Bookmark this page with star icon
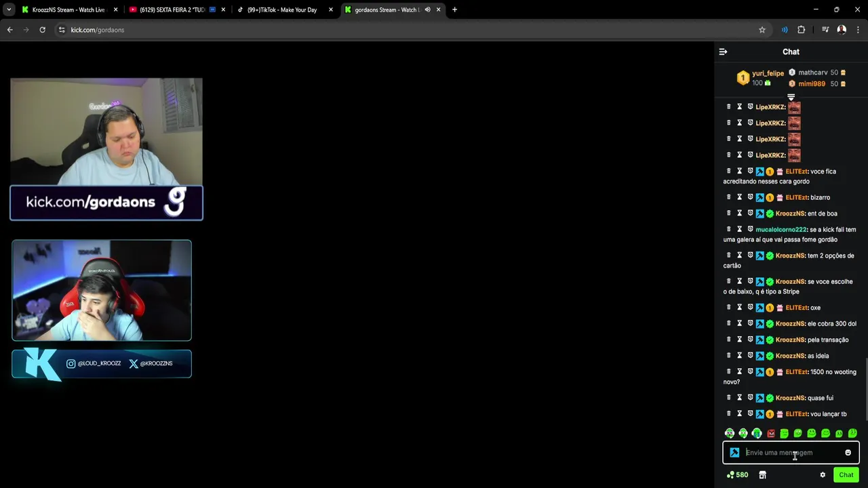Image resolution: width=868 pixels, height=488 pixels. pos(762,30)
